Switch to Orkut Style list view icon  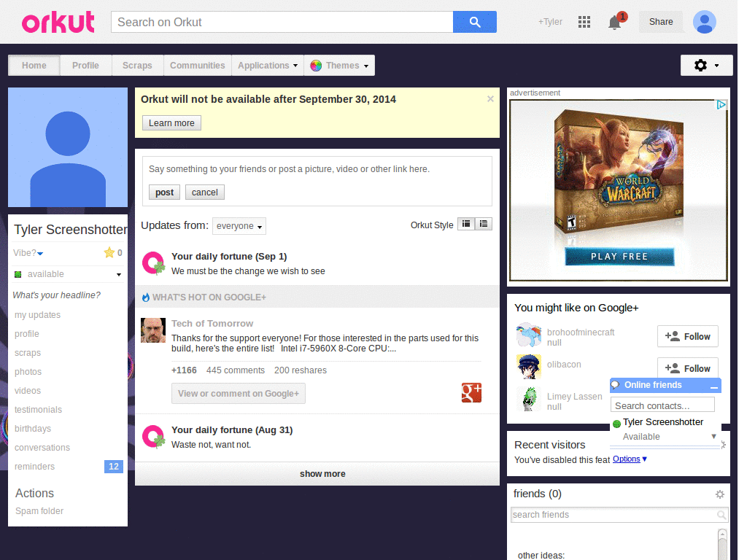tap(484, 224)
